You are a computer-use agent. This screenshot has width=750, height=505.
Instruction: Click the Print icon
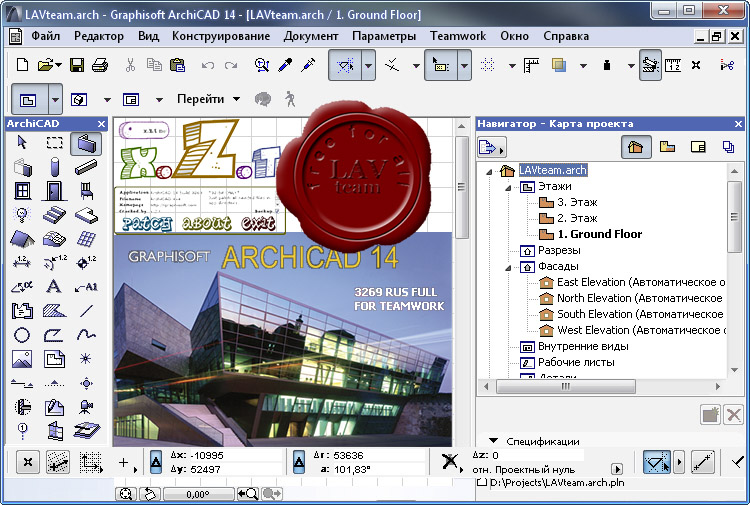coord(100,65)
